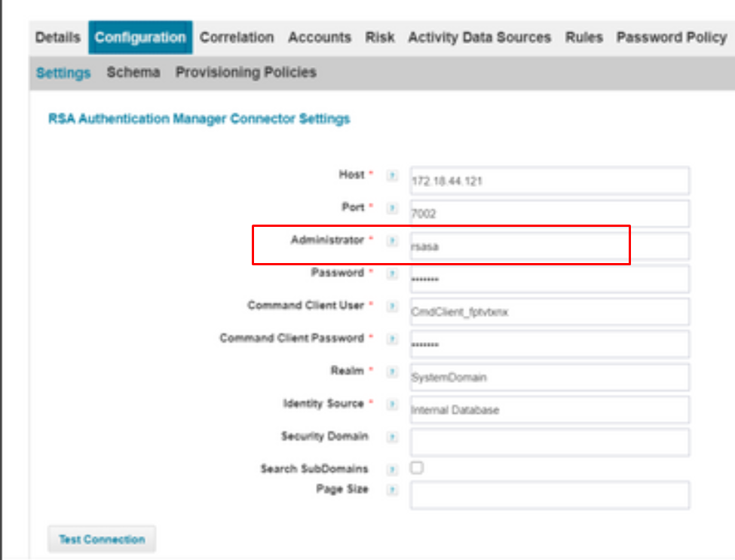The width and height of the screenshot is (735, 560).
Task: Click into the Security Domain field
Action: [x=550, y=442]
